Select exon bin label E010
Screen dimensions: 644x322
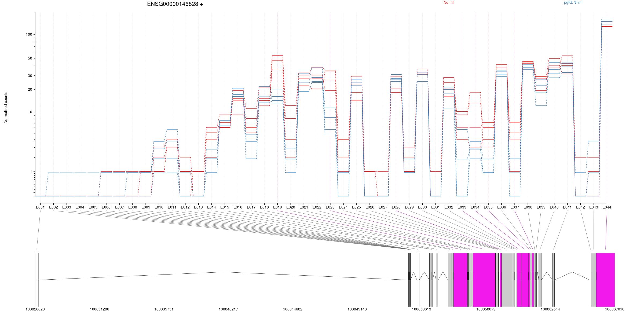pyautogui.click(x=159, y=207)
